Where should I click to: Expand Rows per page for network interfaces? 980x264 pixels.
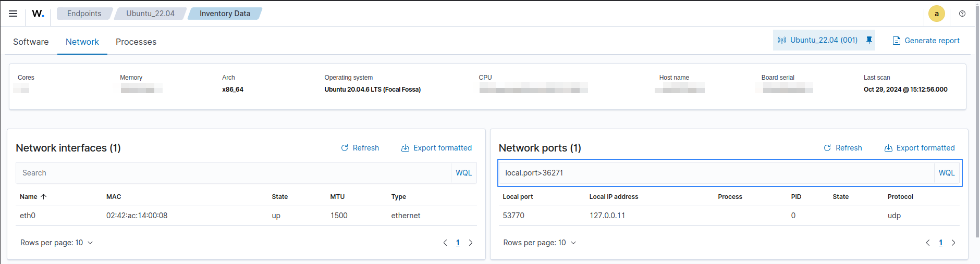tap(57, 243)
